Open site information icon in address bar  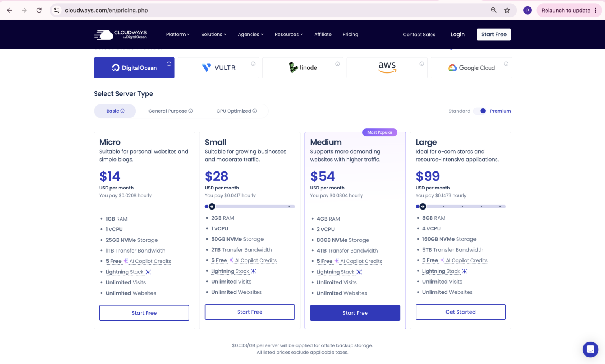coord(57,10)
